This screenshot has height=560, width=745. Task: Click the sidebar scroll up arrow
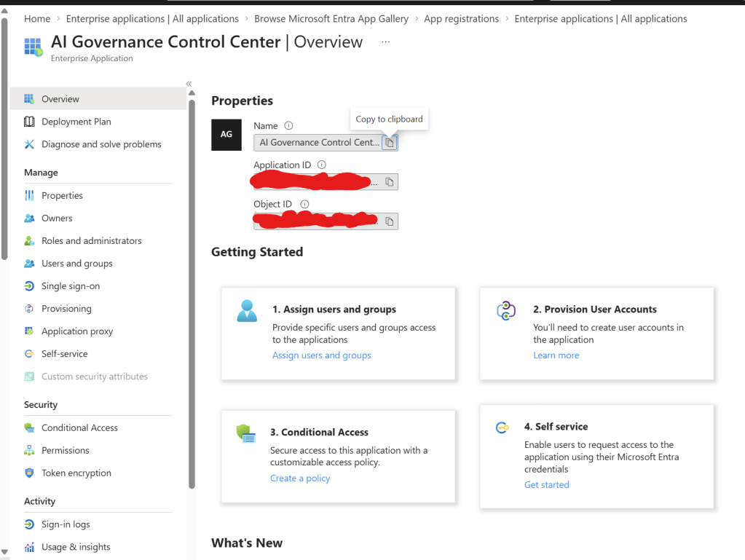(x=192, y=93)
